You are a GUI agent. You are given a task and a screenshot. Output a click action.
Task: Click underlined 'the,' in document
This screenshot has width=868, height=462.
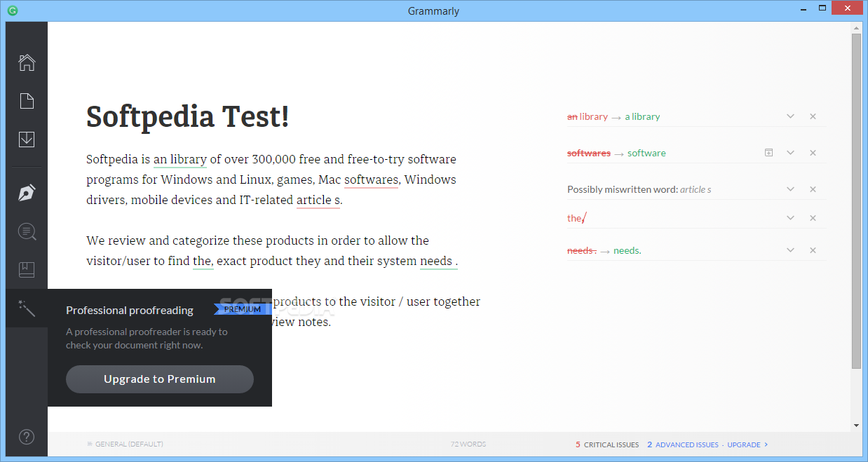coord(203,261)
